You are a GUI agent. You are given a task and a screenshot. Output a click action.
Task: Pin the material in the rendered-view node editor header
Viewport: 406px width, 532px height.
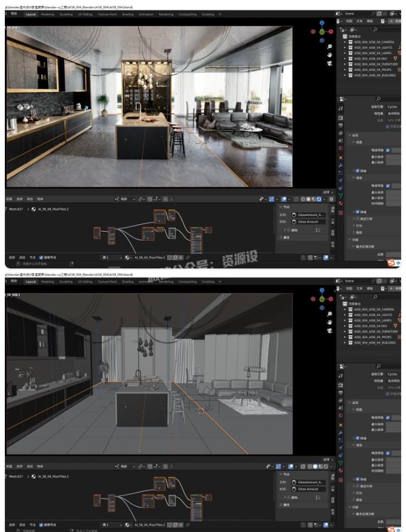187,258
